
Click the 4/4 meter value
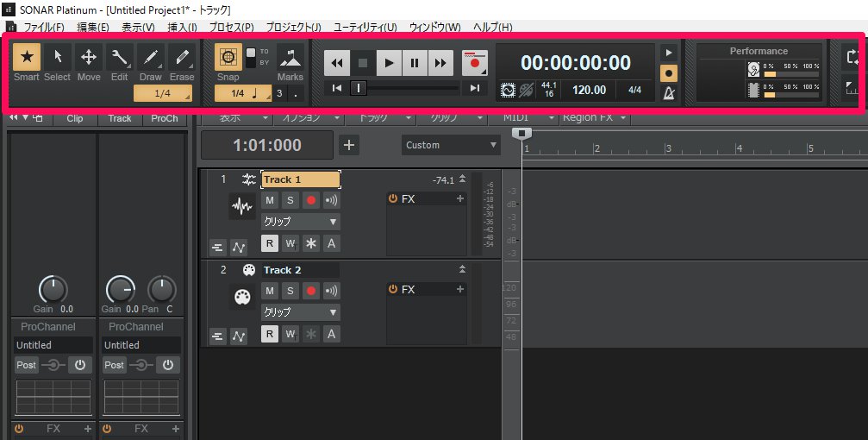[x=635, y=90]
